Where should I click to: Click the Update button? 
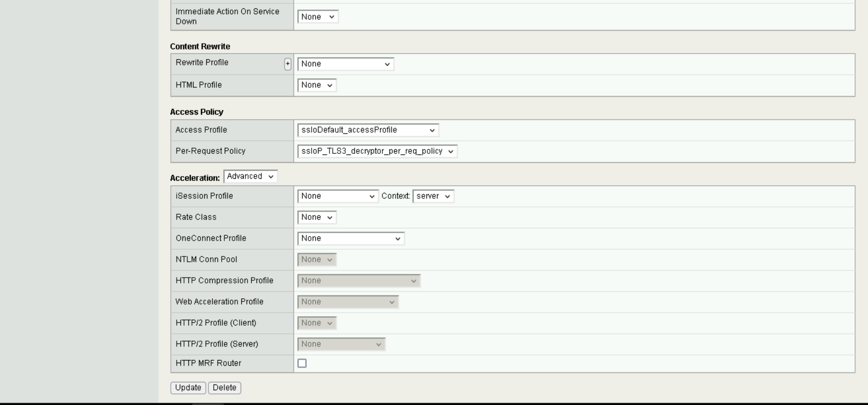[x=188, y=388]
